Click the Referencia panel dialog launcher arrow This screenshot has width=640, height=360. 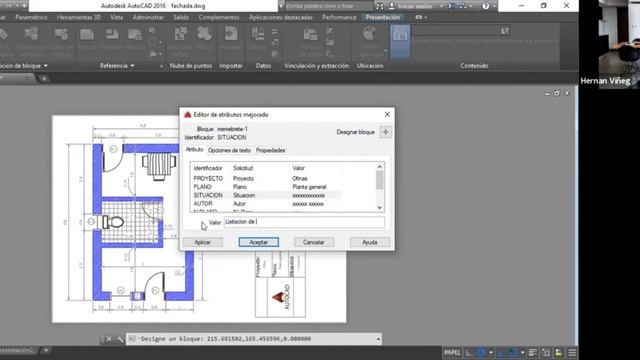click(x=161, y=66)
